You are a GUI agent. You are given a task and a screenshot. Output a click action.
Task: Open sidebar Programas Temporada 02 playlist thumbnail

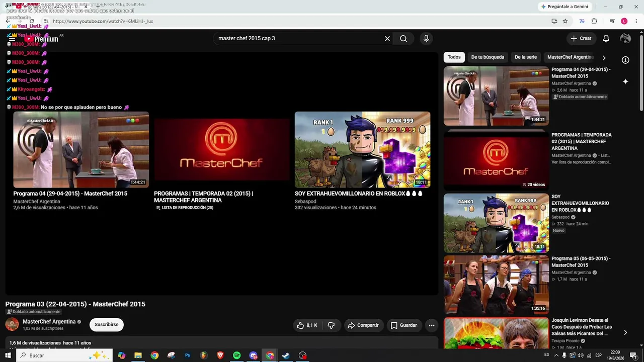tap(496, 160)
